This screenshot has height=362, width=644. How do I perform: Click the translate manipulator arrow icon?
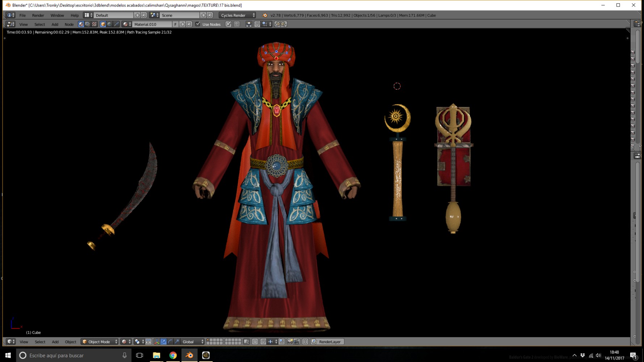[x=163, y=342]
